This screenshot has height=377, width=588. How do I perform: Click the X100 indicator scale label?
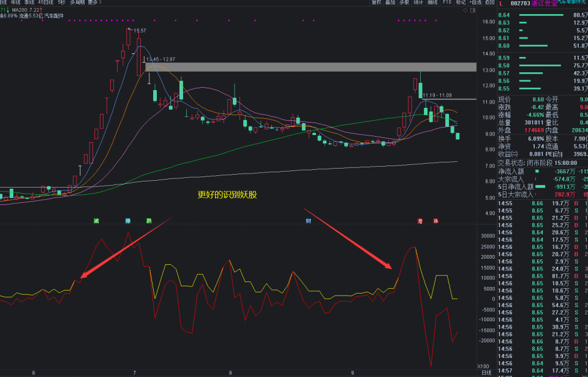click(x=483, y=366)
